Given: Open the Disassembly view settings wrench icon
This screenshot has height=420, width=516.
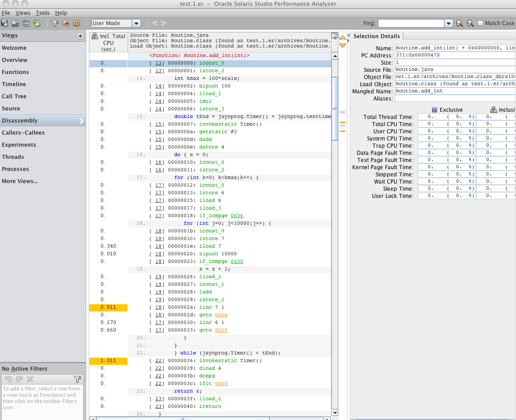Looking at the screenshot, I should click(x=335, y=36).
